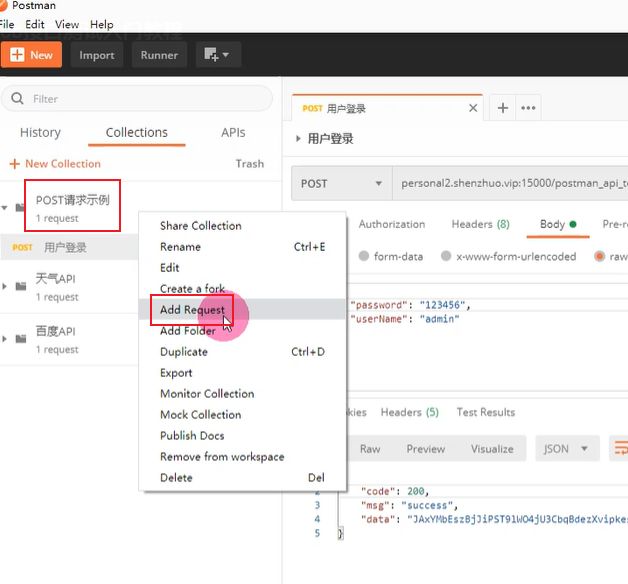Open the JSON response format dropdown
The image size is (628, 584).
(567, 449)
